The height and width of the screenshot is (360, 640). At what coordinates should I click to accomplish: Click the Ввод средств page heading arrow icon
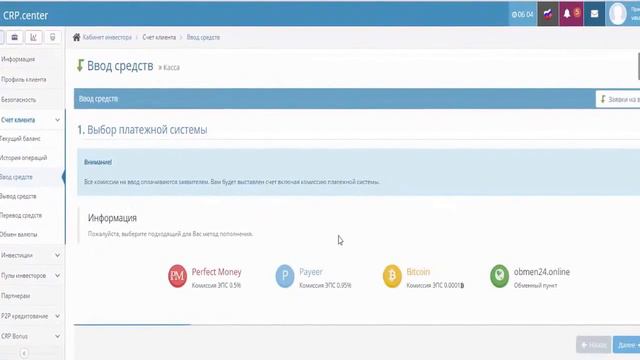click(x=80, y=65)
